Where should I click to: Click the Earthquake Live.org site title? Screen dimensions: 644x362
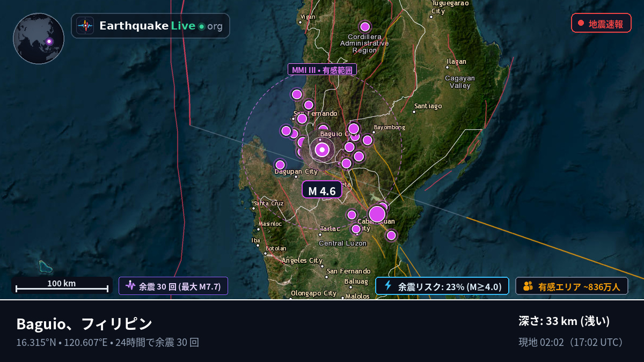click(161, 26)
